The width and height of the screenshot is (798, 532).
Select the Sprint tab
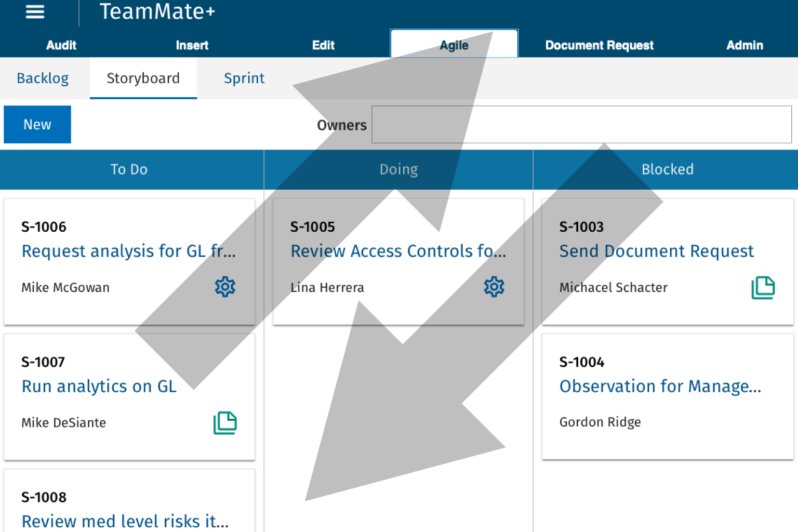[x=244, y=78]
